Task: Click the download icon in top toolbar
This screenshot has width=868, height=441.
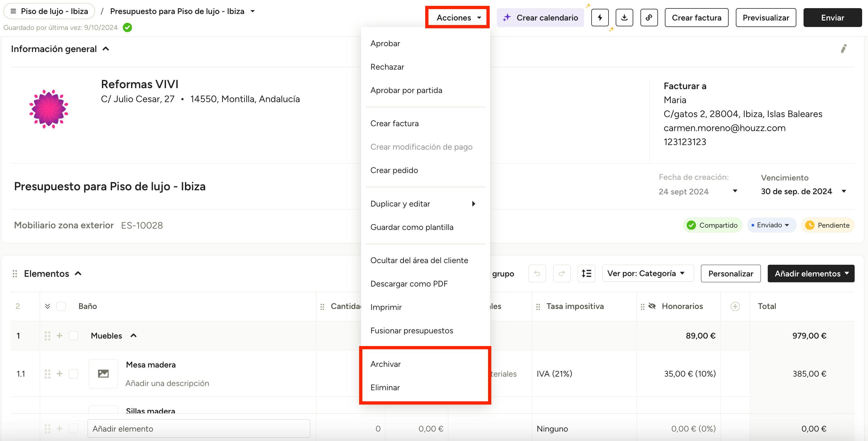Action: [624, 18]
